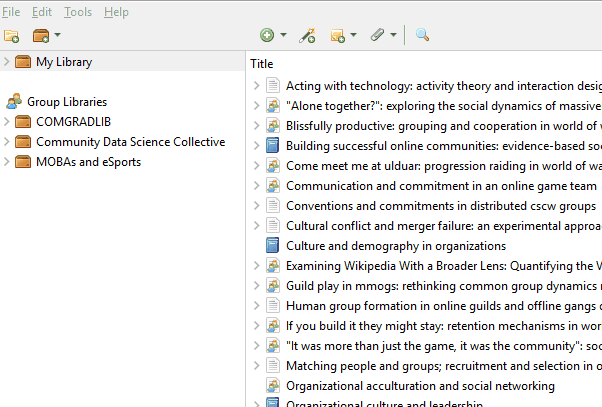Expand Matching people and groups item
This screenshot has height=407, width=602.
257,365
